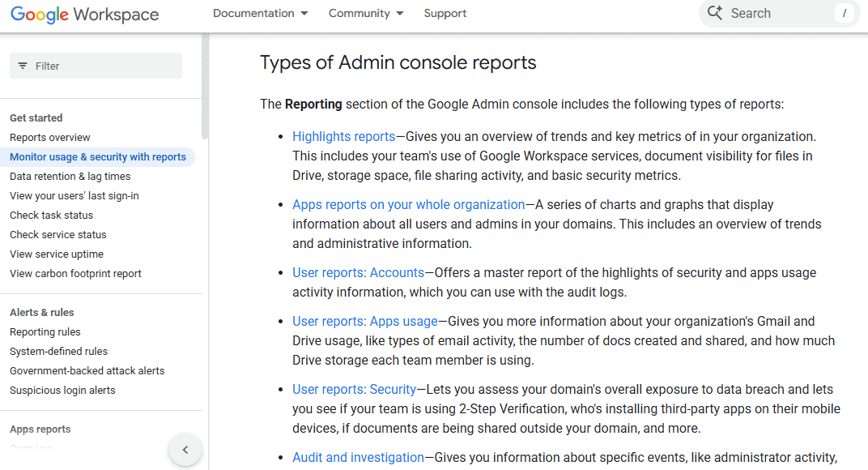
Task: Follow the User reports: Security link
Action: 355,390
